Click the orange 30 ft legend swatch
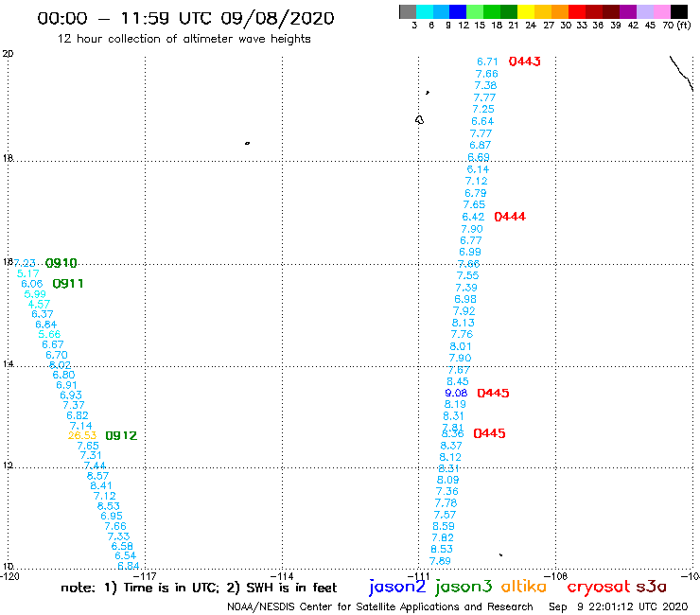 pos(560,11)
